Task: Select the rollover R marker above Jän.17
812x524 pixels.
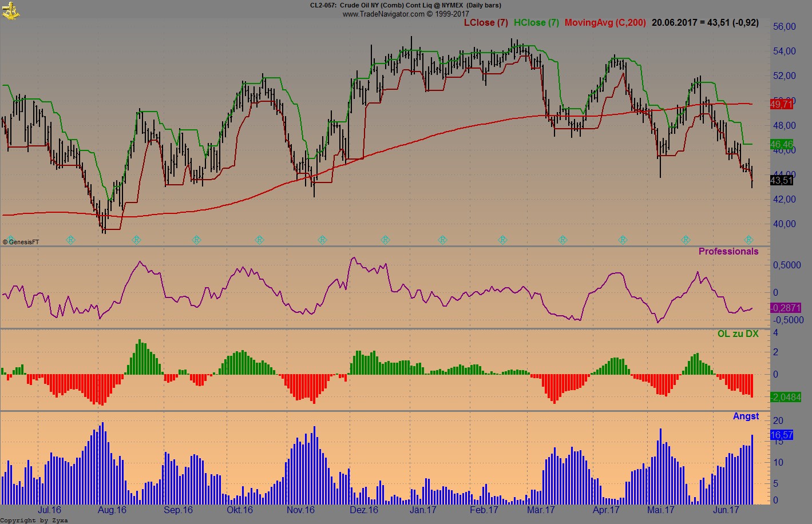Action: (x=442, y=240)
